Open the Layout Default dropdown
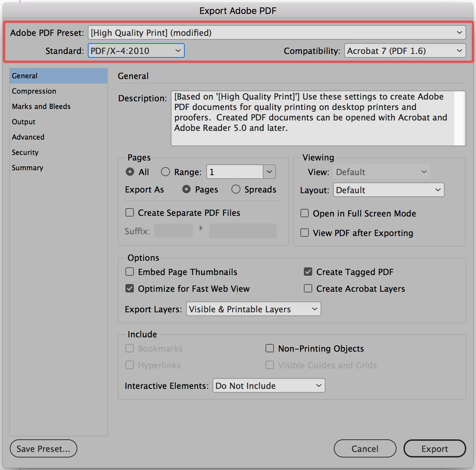 pos(389,190)
